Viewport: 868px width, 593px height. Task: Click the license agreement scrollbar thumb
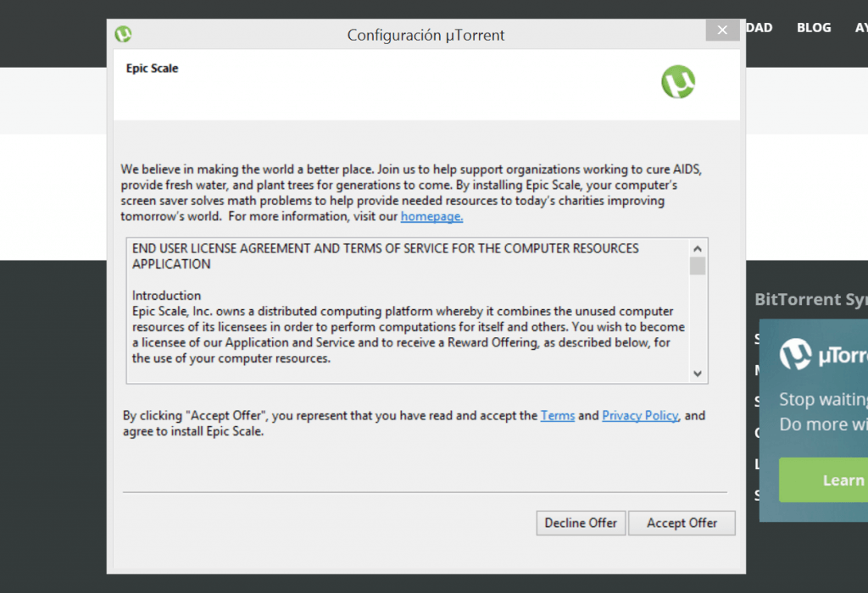pos(698,266)
